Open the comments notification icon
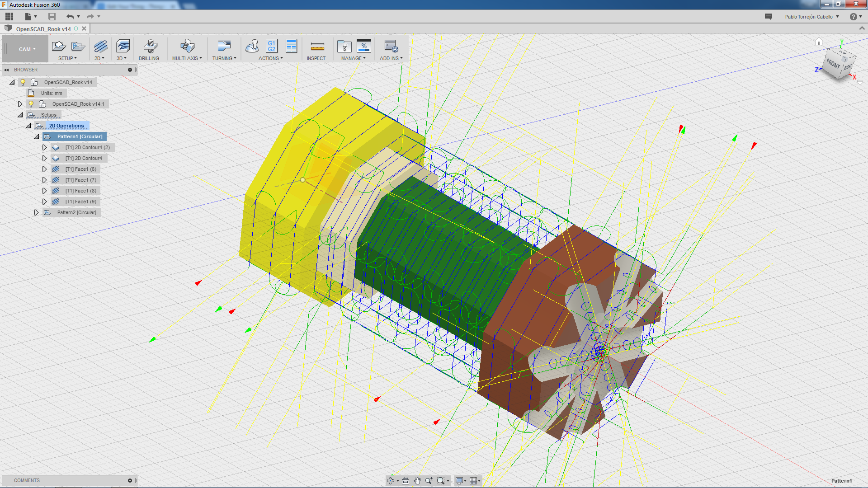 pyautogui.click(x=769, y=17)
